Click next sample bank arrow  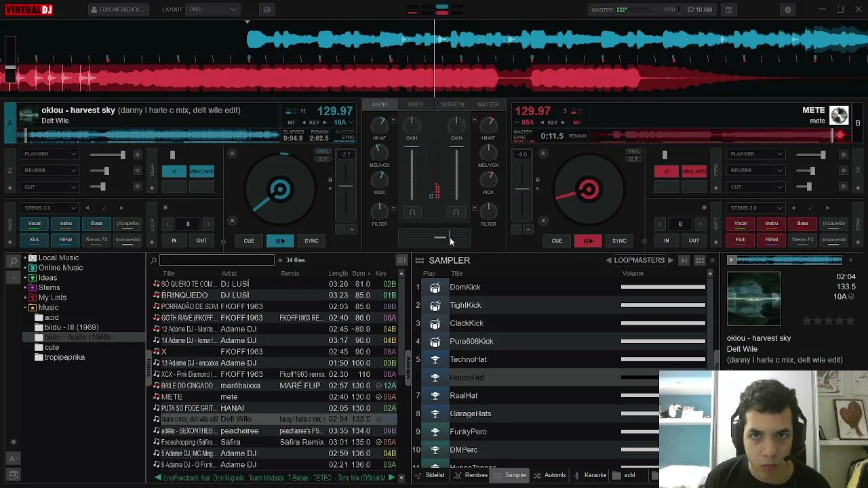[671, 260]
